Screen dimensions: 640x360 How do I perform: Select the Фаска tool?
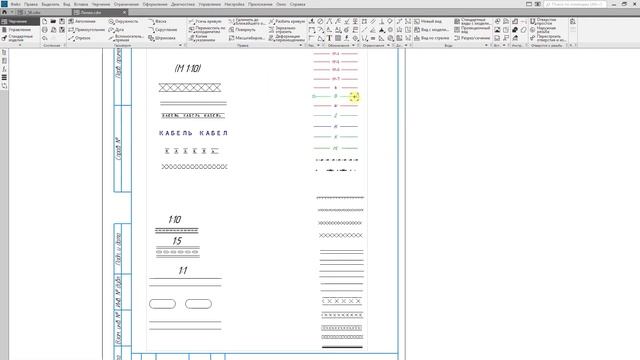pos(158,21)
